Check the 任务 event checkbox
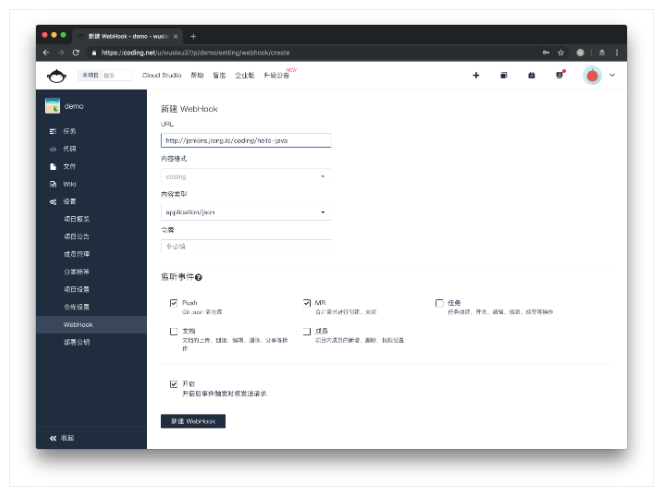This screenshot has height=498, width=659. point(440,303)
